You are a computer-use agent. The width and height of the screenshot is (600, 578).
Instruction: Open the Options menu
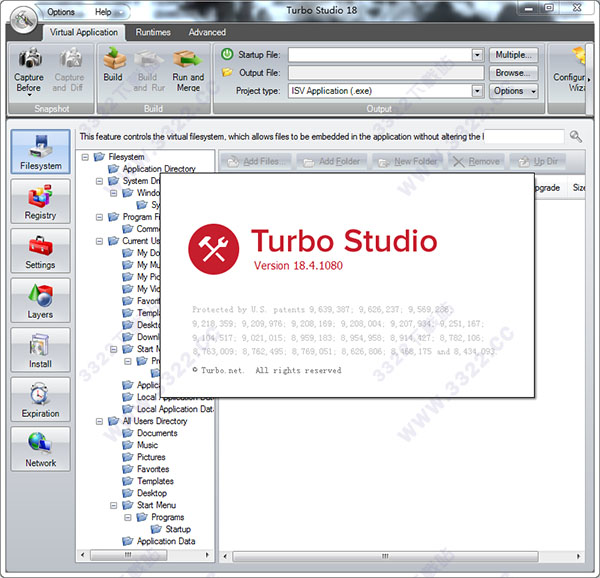tap(61, 12)
